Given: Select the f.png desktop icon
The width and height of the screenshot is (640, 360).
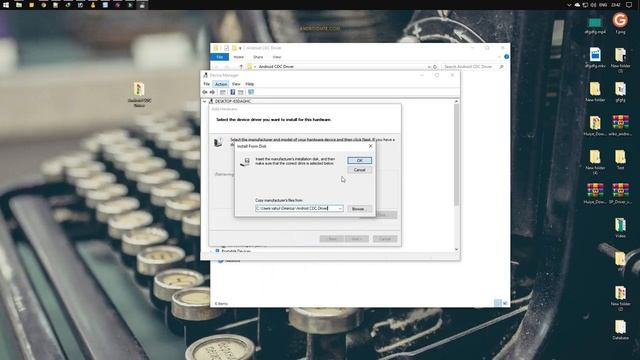Looking at the screenshot, I should pos(620,23).
